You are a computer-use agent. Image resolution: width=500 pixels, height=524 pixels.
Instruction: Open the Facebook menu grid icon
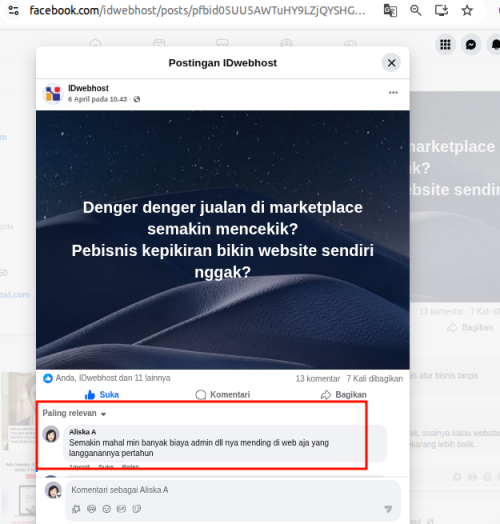click(x=445, y=44)
